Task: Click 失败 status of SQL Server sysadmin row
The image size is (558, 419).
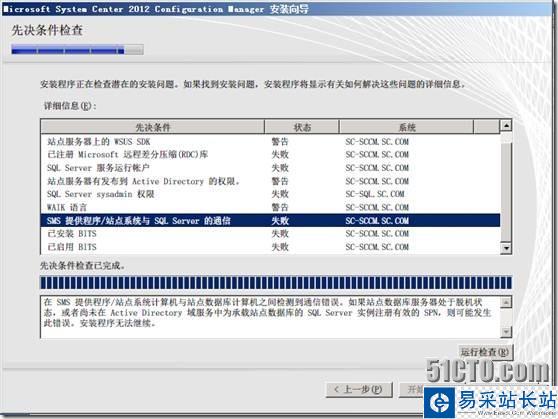Action: pyautogui.click(x=280, y=194)
